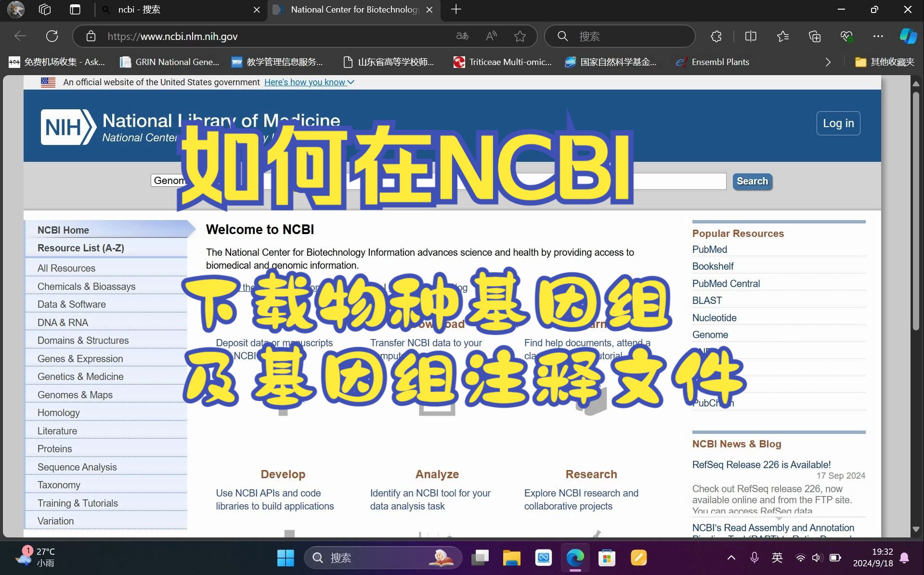Refresh the current NCBI page

[x=52, y=36]
